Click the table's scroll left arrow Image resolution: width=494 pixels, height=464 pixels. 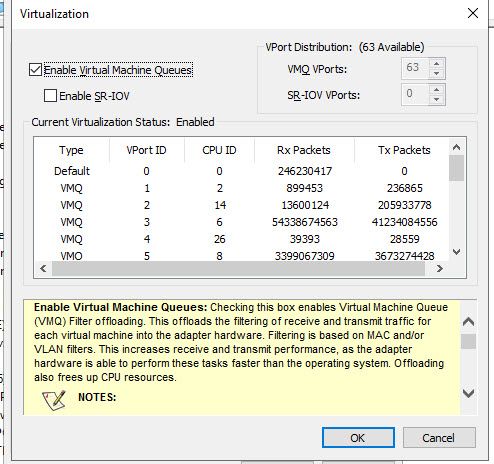click(43, 268)
